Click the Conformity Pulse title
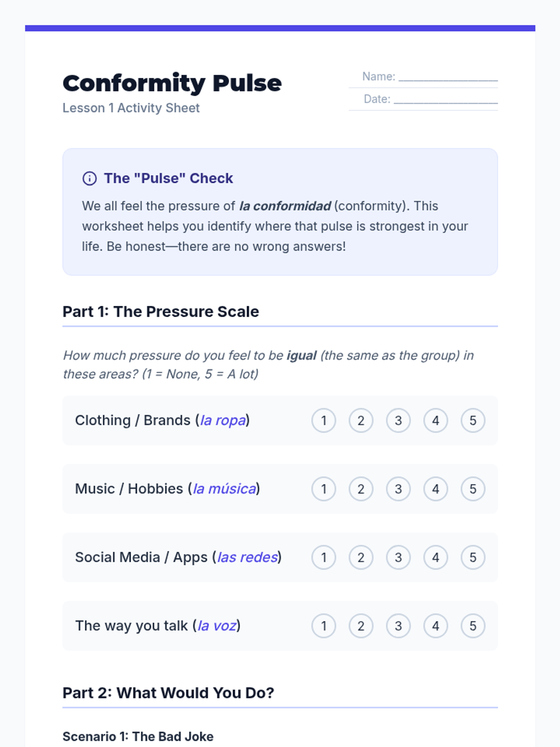The width and height of the screenshot is (560, 747). point(172,84)
